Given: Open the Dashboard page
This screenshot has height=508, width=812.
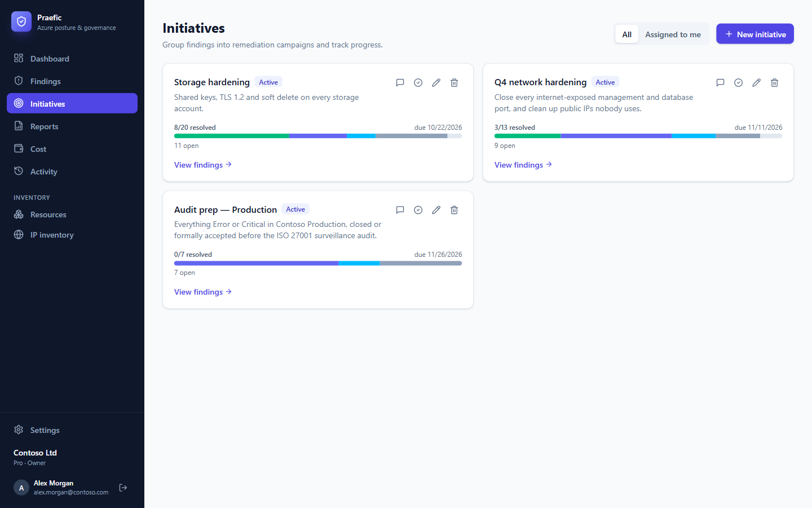Looking at the screenshot, I should pyautogui.click(x=72, y=59).
